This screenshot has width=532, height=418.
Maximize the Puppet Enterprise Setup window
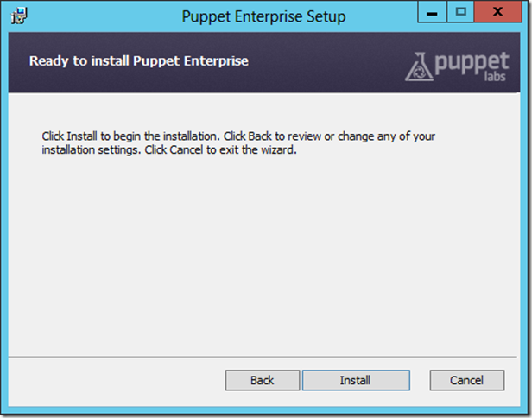coord(461,14)
